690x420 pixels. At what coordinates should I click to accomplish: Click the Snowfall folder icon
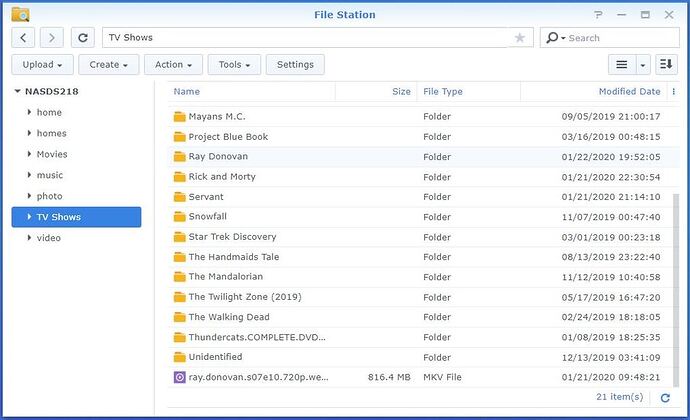180,217
